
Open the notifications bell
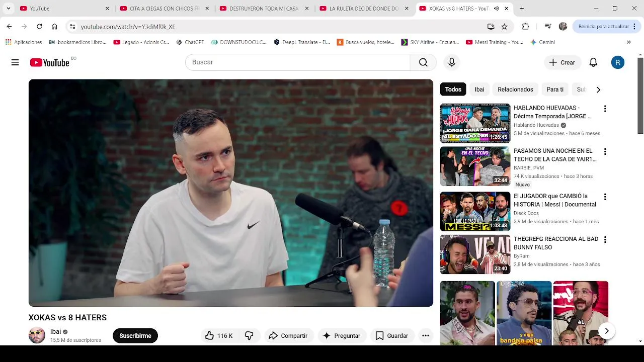593,62
